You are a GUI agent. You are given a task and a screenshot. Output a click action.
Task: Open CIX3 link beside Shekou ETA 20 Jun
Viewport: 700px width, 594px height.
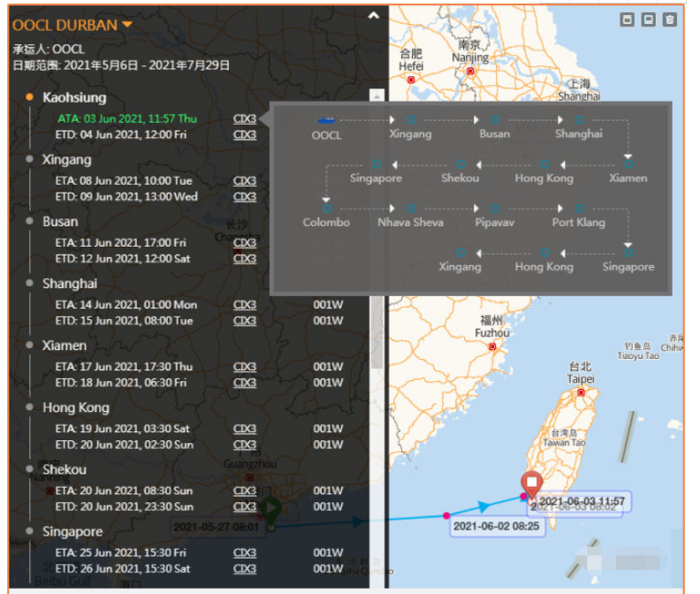point(245,491)
